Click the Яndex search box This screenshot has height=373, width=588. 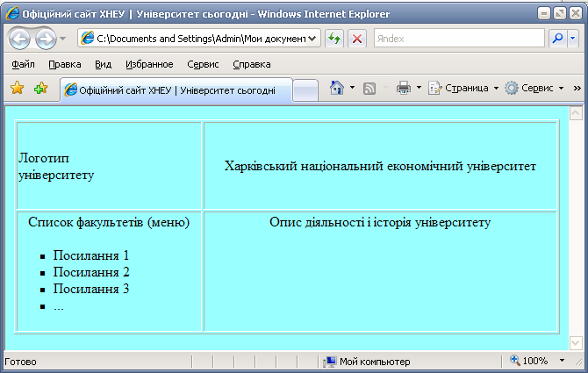click(x=459, y=39)
